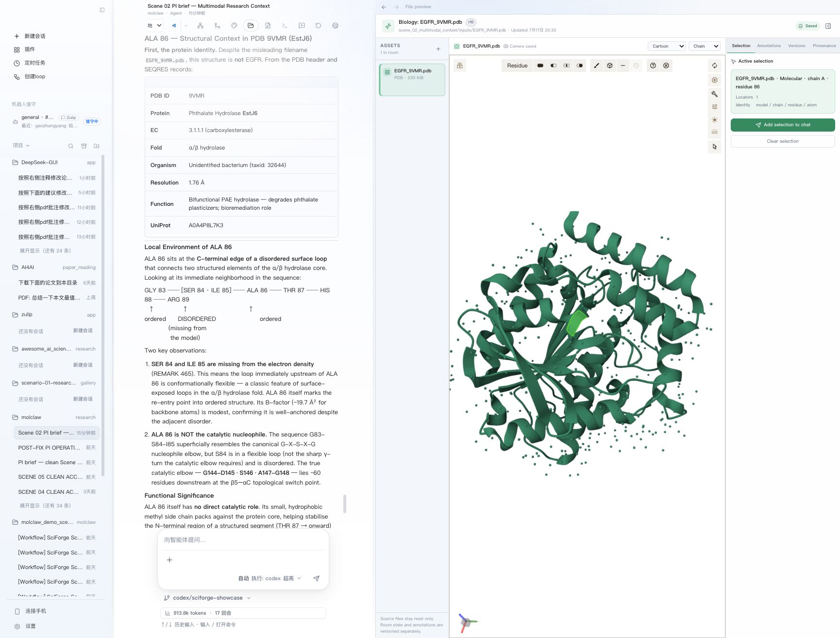Click the chat panel vertical scrollbar

(345, 504)
